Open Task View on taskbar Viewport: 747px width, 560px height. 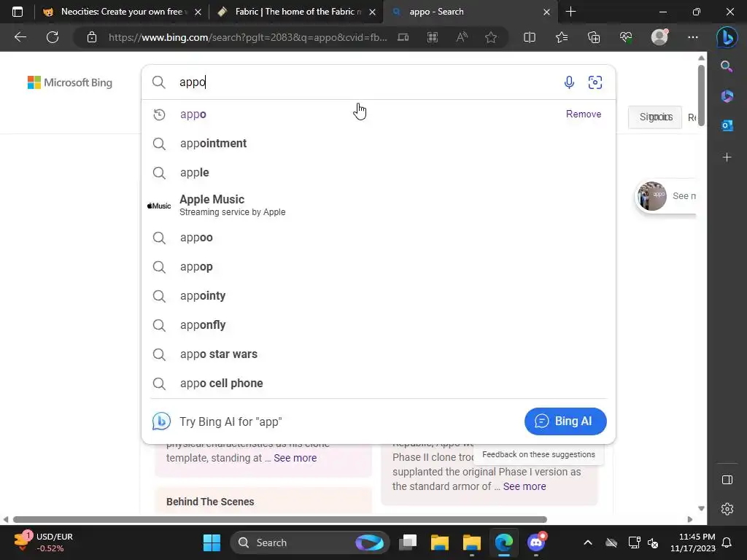click(x=408, y=542)
